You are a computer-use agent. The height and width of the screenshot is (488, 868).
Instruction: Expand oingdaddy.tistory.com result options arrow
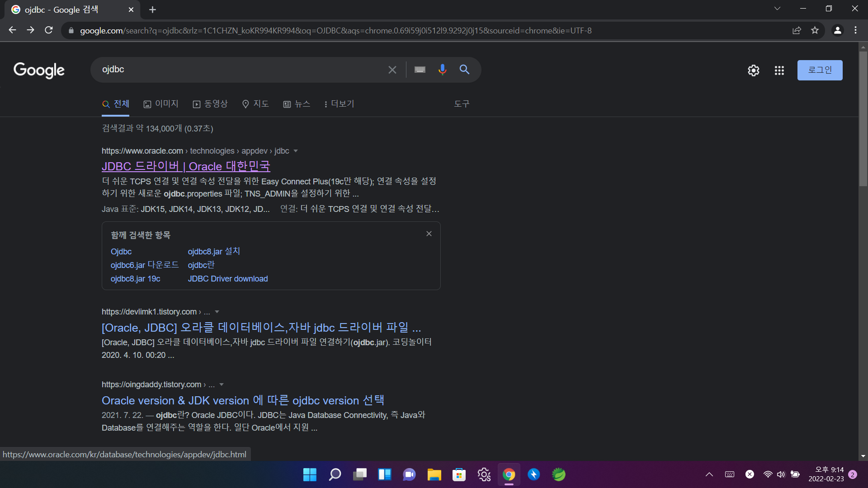pos(222,385)
